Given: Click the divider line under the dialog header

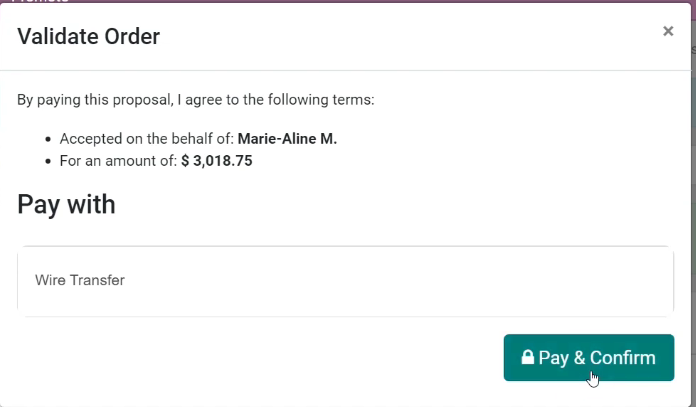Looking at the screenshot, I should click(x=345, y=70).
